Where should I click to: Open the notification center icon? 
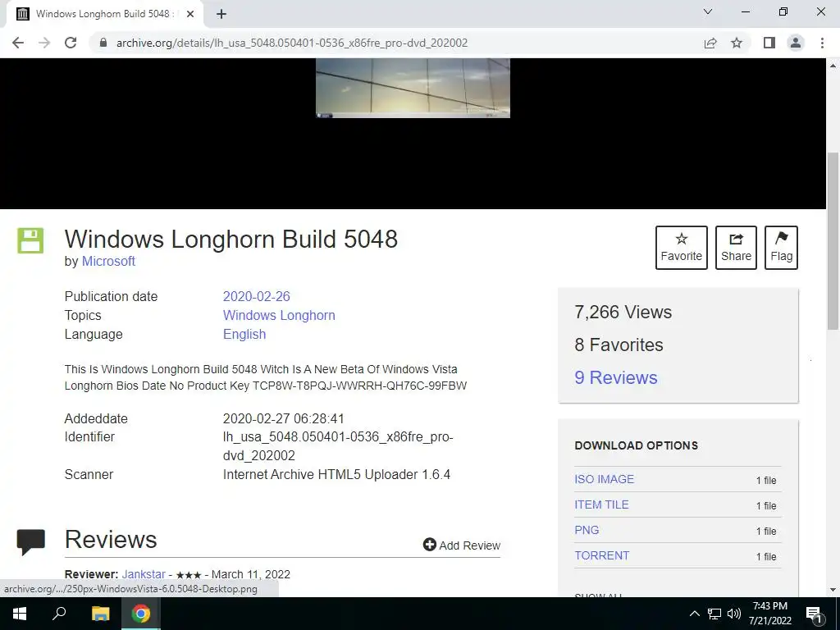tap(814, 614)
